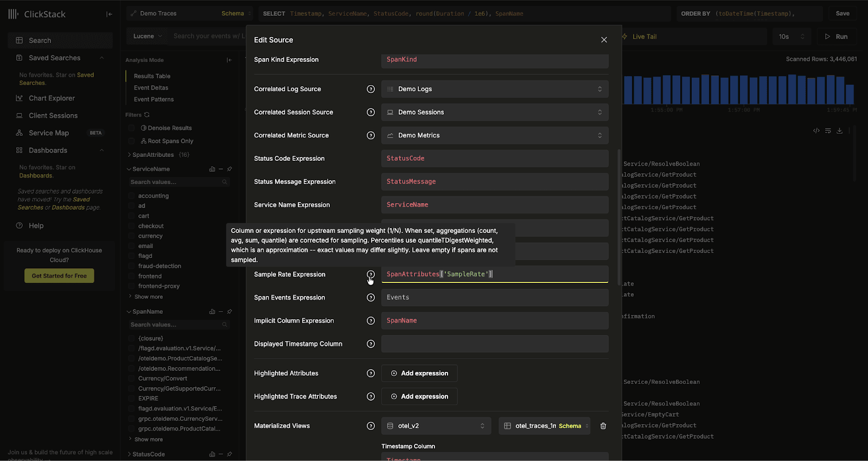Click help icon next to Correlated Log Source

(371, 89)
